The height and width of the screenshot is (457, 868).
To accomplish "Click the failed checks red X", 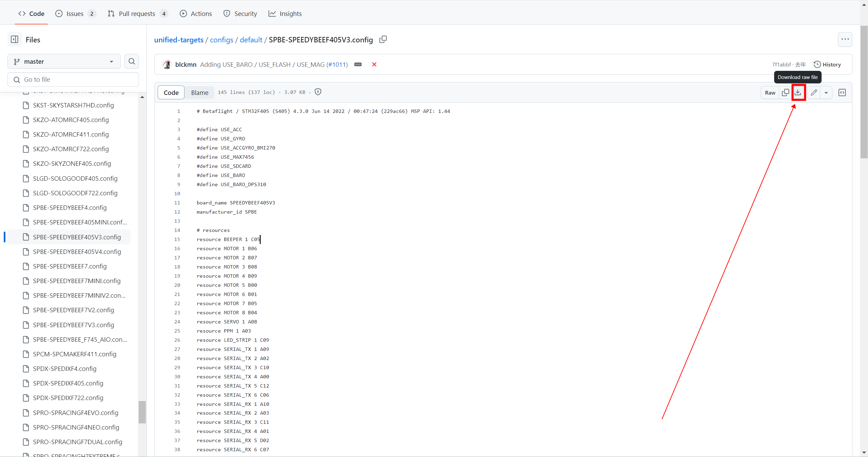I will tap(374, 64).
